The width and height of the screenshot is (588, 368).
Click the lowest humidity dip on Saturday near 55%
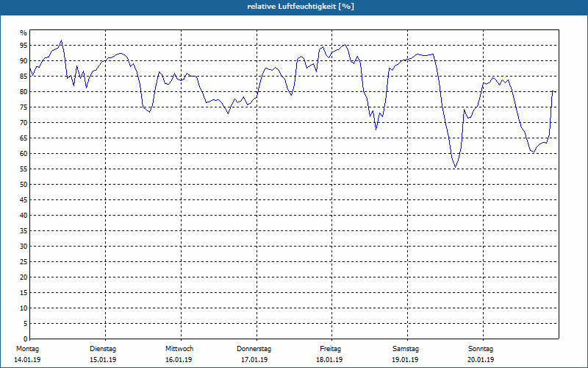pos(455,167)
